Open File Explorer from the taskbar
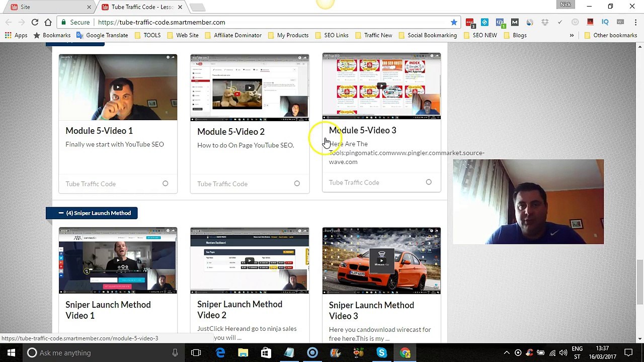This screenshot has height=362, width=644. click(243, 353)
